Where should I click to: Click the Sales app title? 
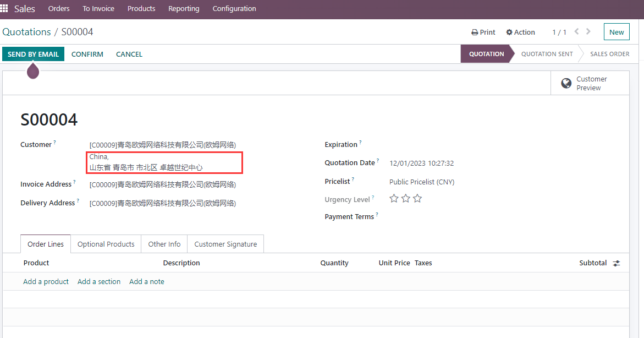[25, 9]
